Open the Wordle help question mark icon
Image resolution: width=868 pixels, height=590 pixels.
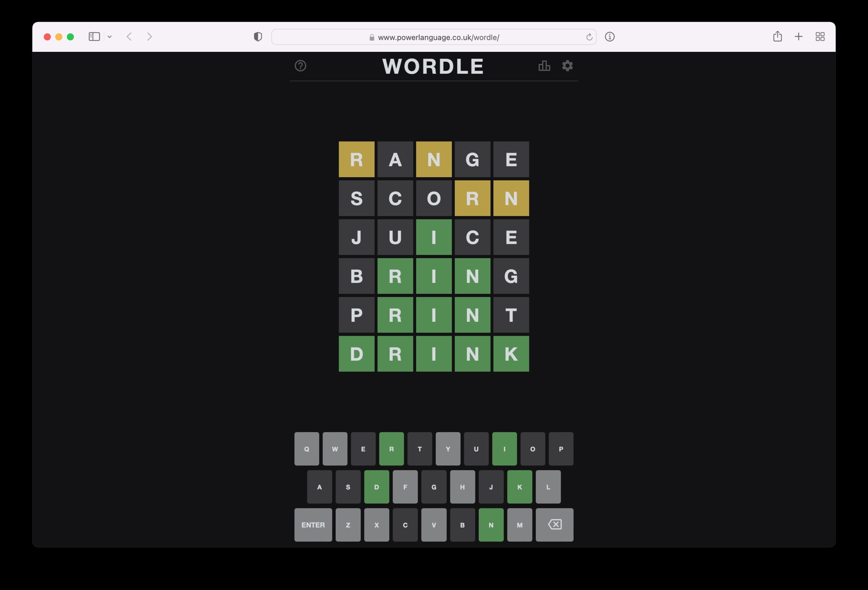300,66
